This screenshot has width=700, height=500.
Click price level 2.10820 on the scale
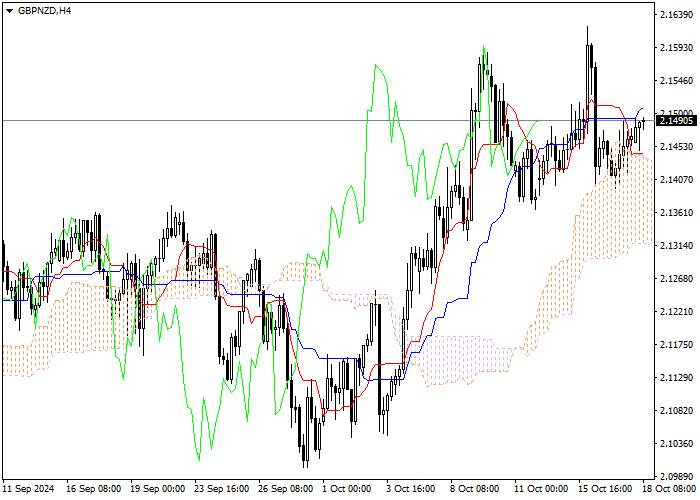676,411
